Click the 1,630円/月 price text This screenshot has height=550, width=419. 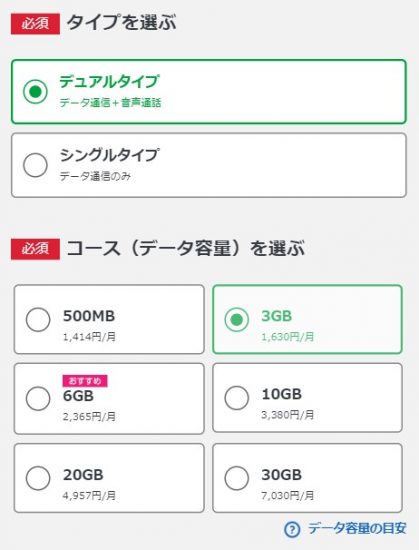tap(288, 337)
